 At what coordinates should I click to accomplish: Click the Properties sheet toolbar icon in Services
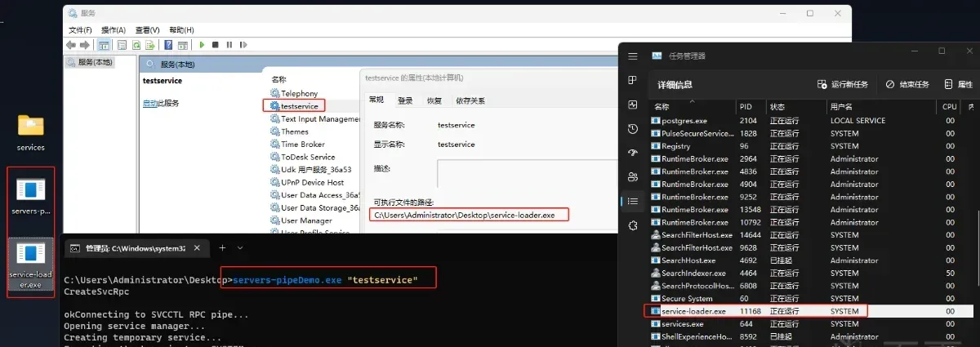122,45
